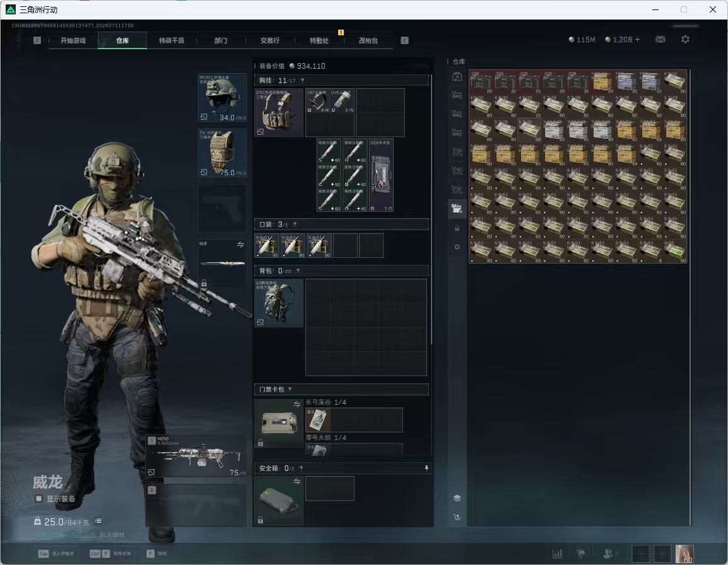728x565 pixels.
Task: Open the highlighted ammo storage box sidebar icon
Action: pos(457,209)
